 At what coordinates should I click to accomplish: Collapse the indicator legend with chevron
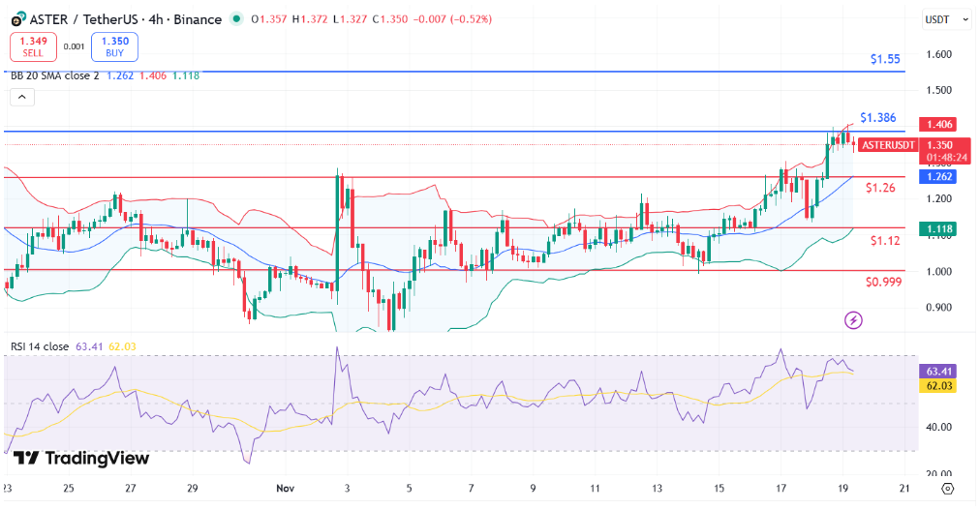[x=23, y=97]
